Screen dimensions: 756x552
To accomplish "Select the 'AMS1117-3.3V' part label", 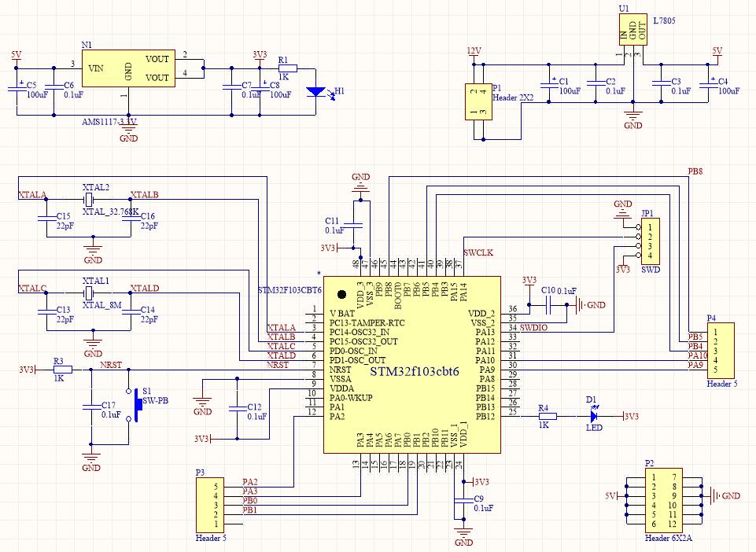I will (x=109, y=122).
